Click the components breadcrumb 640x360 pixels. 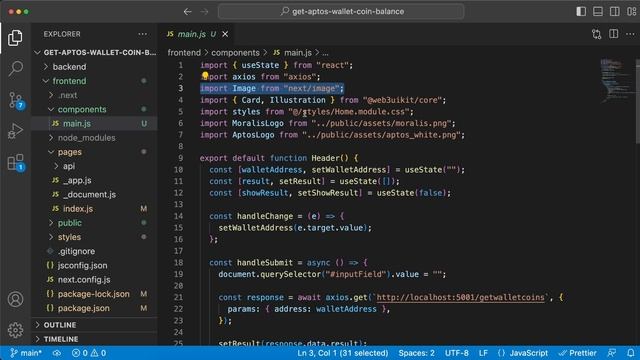[x=235, y=53]
